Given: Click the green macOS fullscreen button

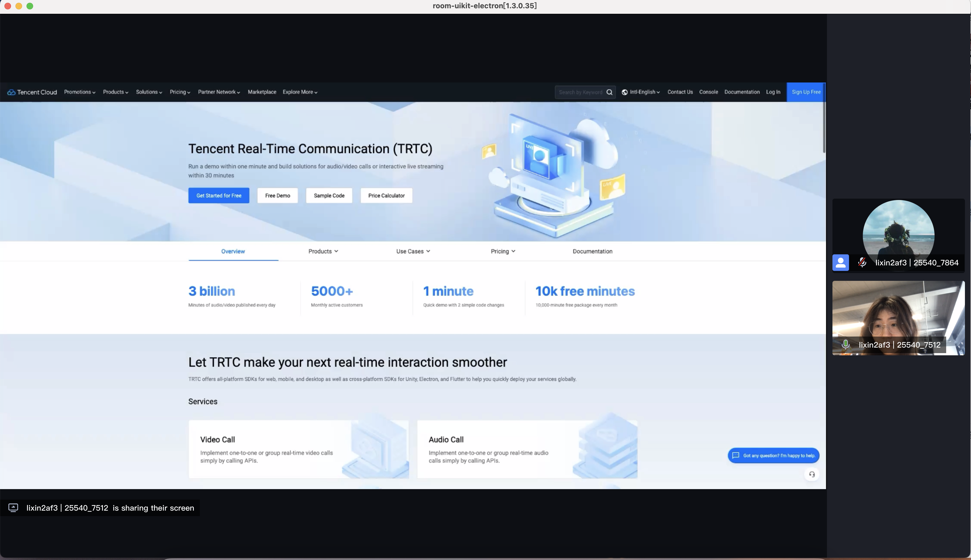Looking at the screenshot, I should 30,6.
